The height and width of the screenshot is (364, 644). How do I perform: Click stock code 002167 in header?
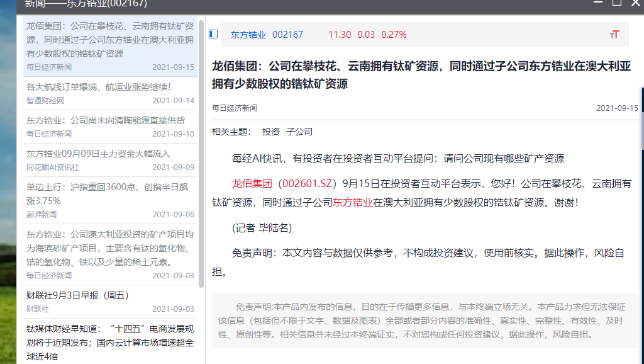point(287,35)
